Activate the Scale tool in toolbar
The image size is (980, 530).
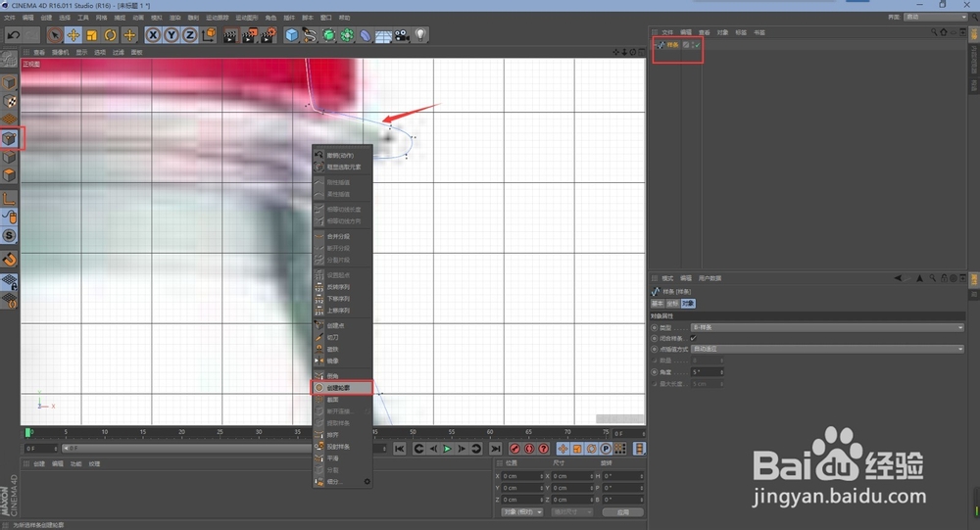click(92, 35)
